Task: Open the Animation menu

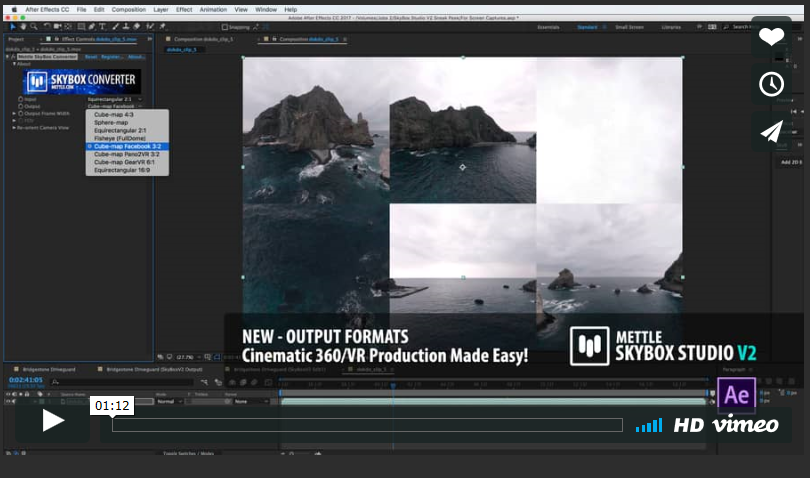Action: [x=213, y=9]
